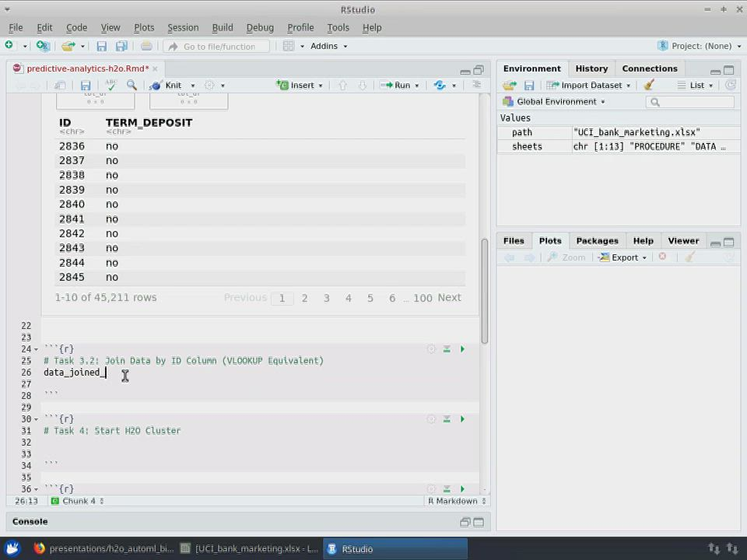The height and width of the screenshot is (560, 747).
Task: Go to next chunk with down arrow
Action: [362, 86]
